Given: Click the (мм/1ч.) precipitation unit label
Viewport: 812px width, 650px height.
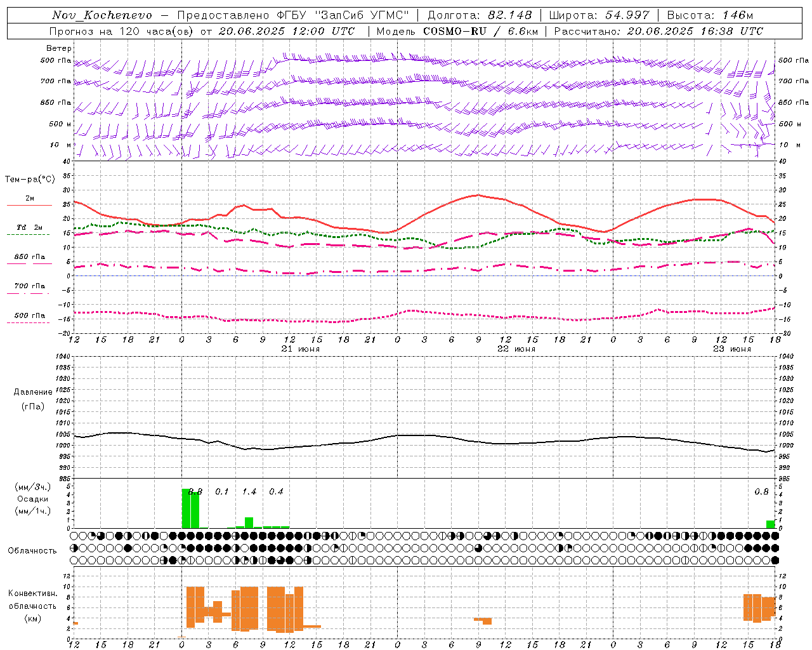Looking at the screenshot, I should [33, 511].
